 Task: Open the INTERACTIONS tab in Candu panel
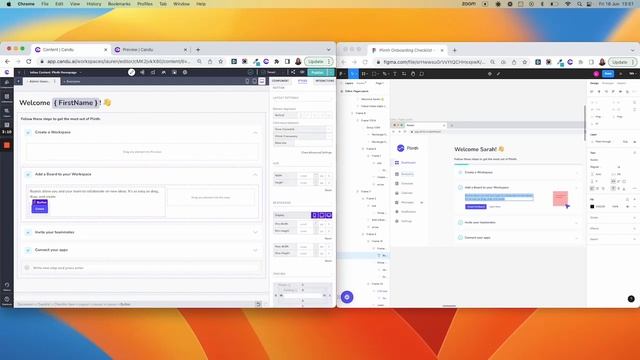(324, 81)
